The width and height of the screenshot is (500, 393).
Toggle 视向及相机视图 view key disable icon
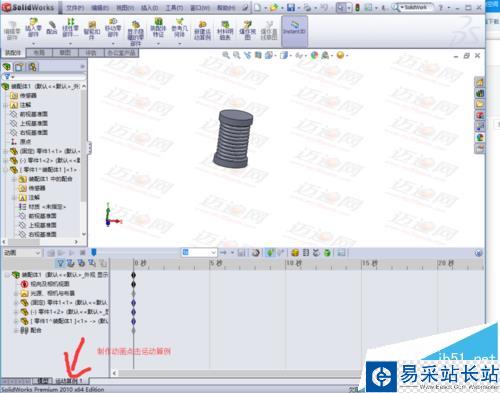pos(24,284)
